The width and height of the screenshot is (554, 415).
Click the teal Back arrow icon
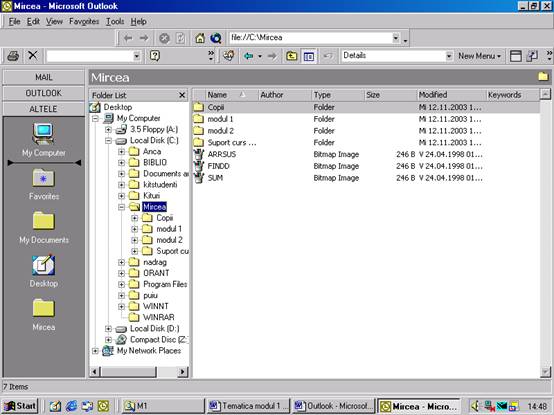click(249, 56)
